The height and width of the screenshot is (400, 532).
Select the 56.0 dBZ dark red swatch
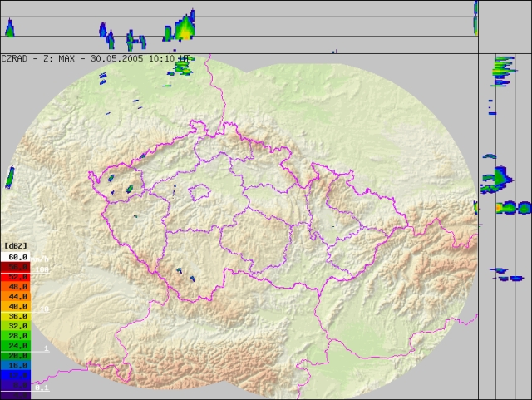click(16, 268)
